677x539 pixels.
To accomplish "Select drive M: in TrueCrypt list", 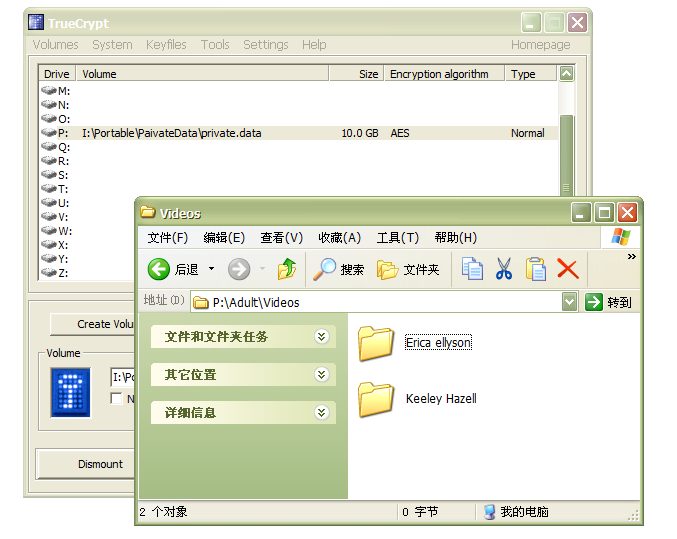I will coord(55,91).
